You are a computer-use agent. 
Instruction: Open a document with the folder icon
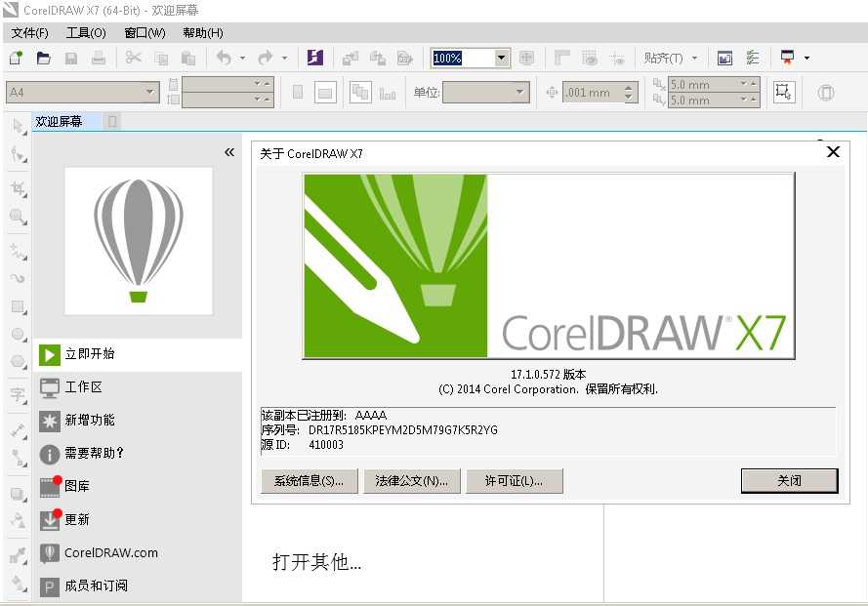43,58
